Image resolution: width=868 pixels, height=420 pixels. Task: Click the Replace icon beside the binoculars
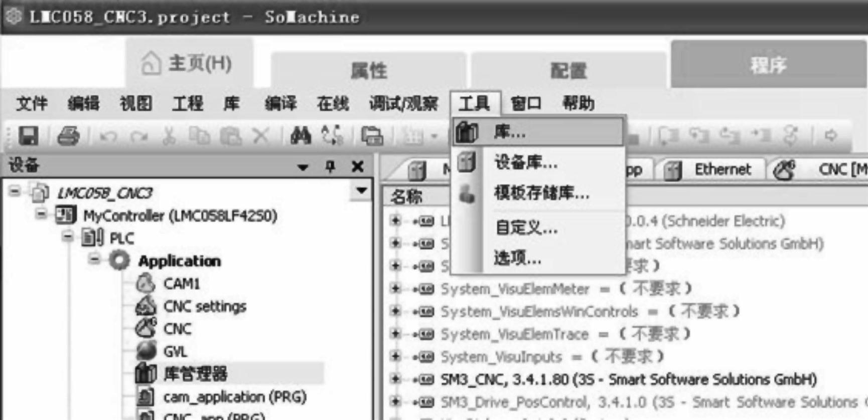click(332, 136)
